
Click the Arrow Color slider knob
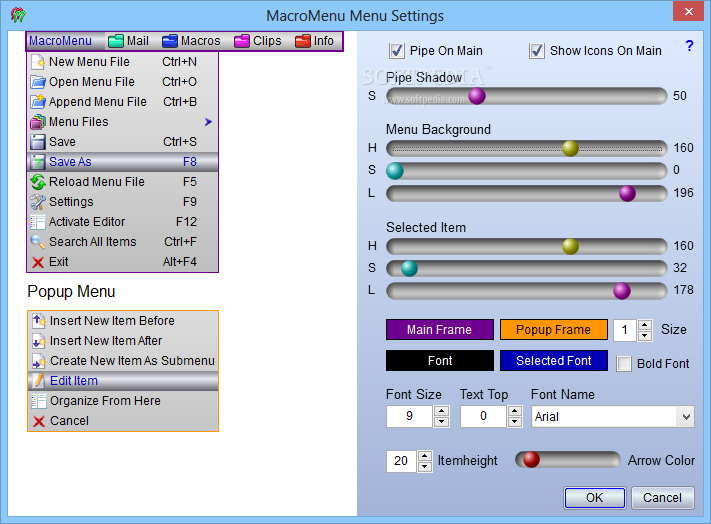tap(531, 459)
